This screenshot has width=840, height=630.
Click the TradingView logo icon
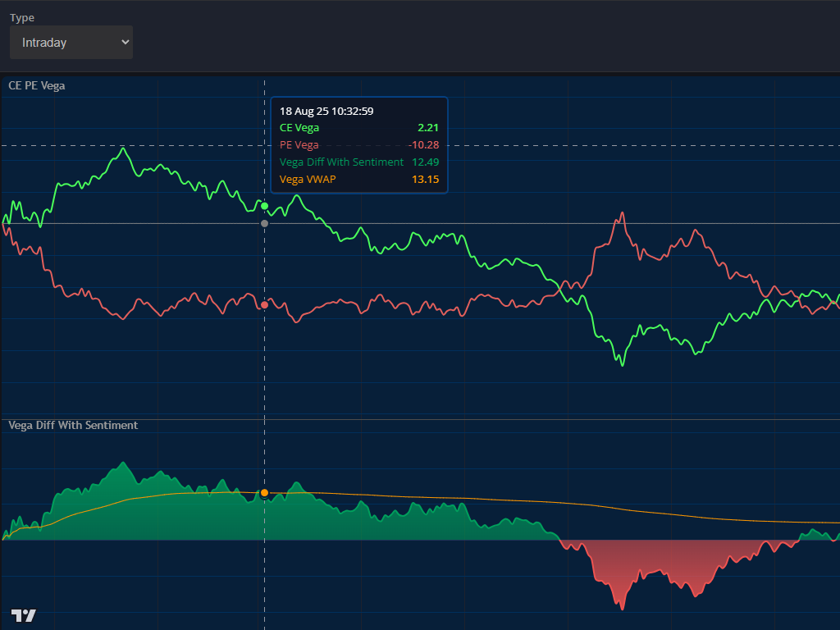tap(23, 615)
